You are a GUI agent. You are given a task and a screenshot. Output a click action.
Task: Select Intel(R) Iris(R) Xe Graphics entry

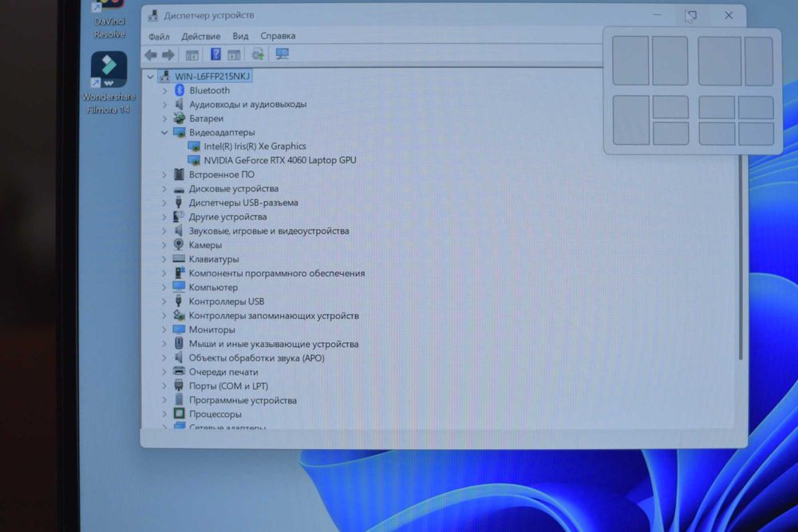pyautogui.click(x=255, y=147)
